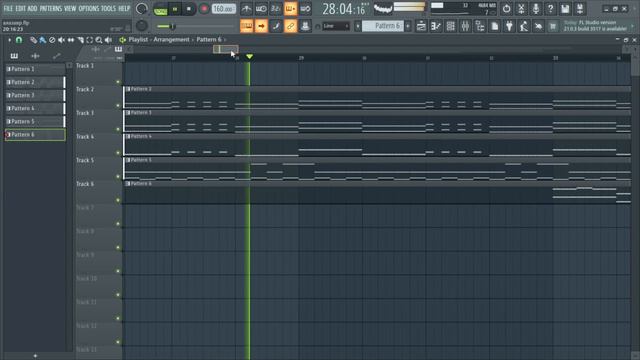Select the playlist Slip tool icon

coord(71,40)
